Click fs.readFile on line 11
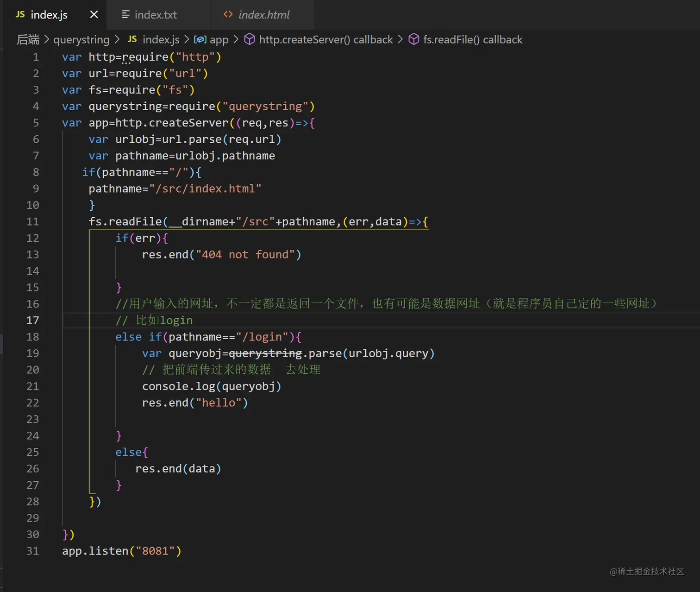The width and height of the screenshot is (700, 592). pyautogui.click(x=125, y=221)
